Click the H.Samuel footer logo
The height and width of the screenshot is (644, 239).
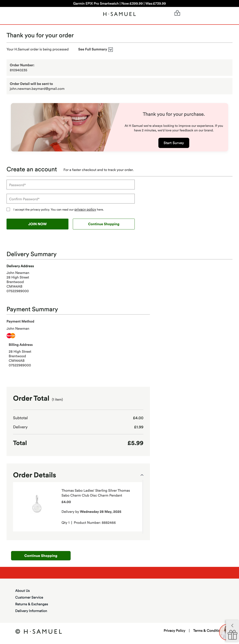39,632
